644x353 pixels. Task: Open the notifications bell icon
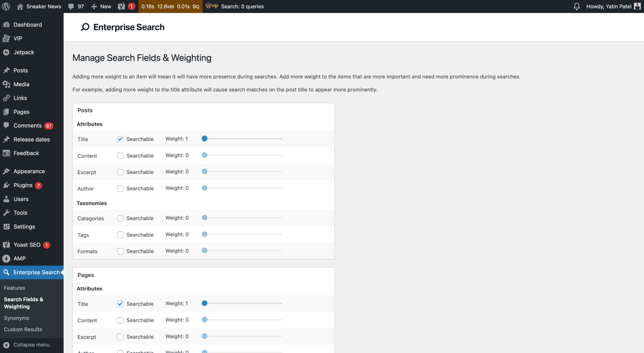click(577, 7)
